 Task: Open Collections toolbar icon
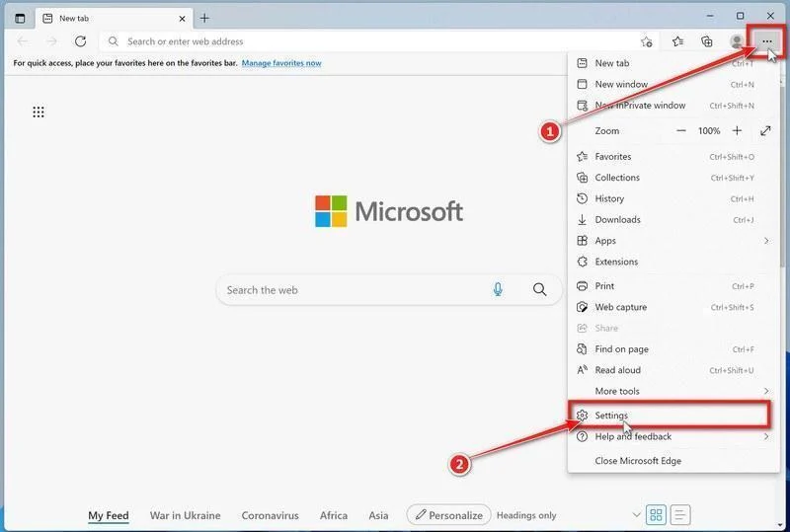pyautogui.click(x=707, y=41)
